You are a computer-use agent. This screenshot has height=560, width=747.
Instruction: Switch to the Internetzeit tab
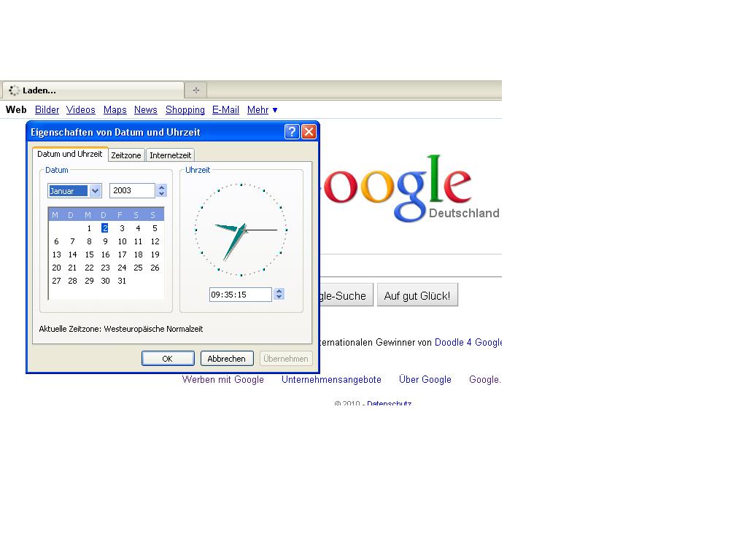click(170, 155)
